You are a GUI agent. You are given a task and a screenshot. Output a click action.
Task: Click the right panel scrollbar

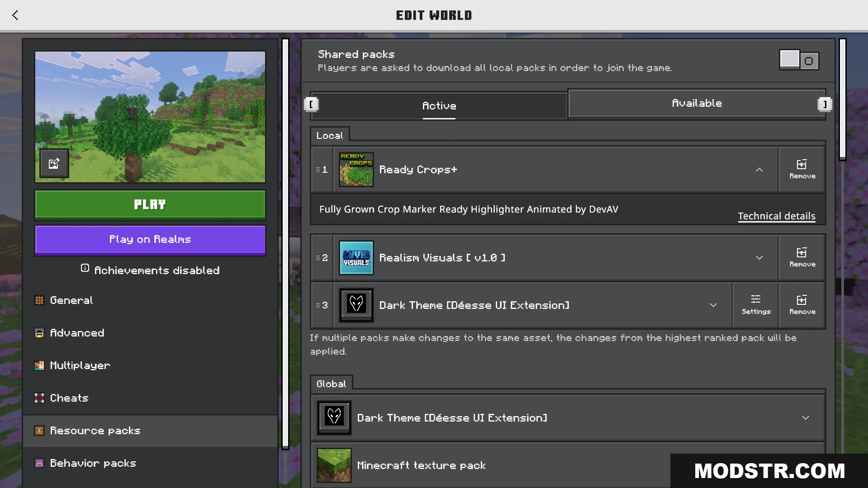(842, 99)
